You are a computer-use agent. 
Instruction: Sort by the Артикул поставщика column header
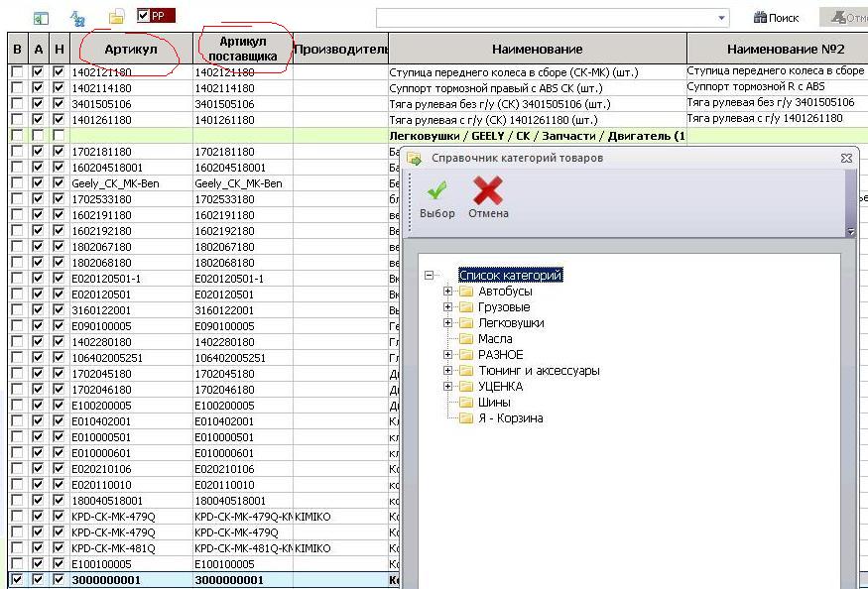[242, 49]
